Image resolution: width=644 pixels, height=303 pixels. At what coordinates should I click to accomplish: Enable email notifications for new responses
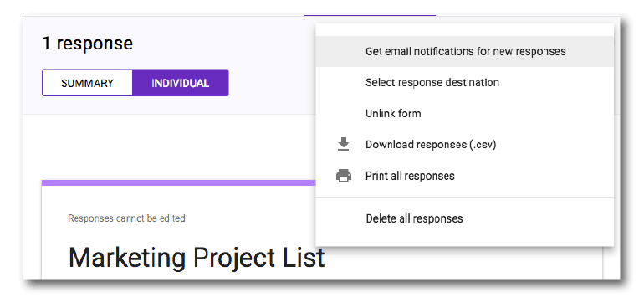465,51
